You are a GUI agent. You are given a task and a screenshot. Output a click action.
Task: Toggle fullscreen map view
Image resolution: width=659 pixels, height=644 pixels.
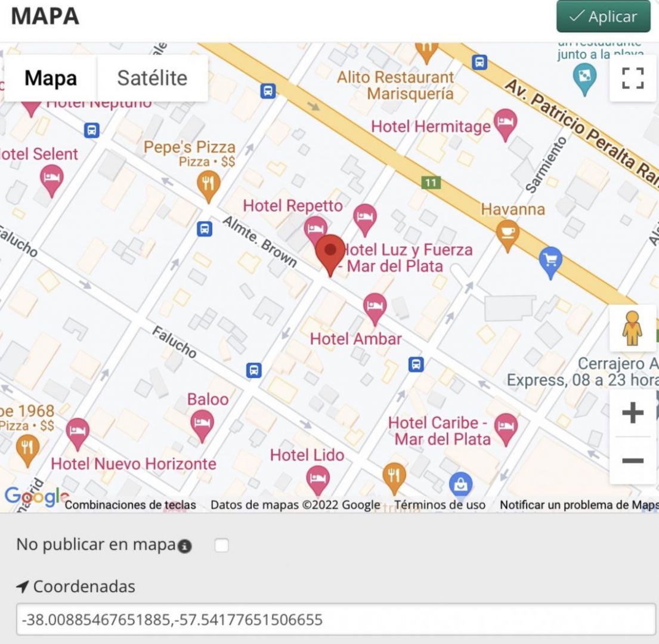click(633, 78)
